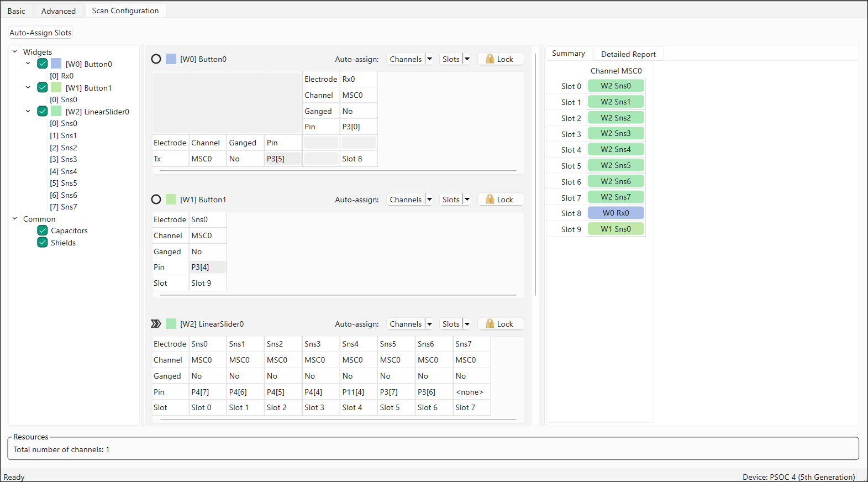The height and width of the screenshot is (482, 868).
Task: Open Slots dropdown arrow for W1 Button1
Action: click(467, 200)
